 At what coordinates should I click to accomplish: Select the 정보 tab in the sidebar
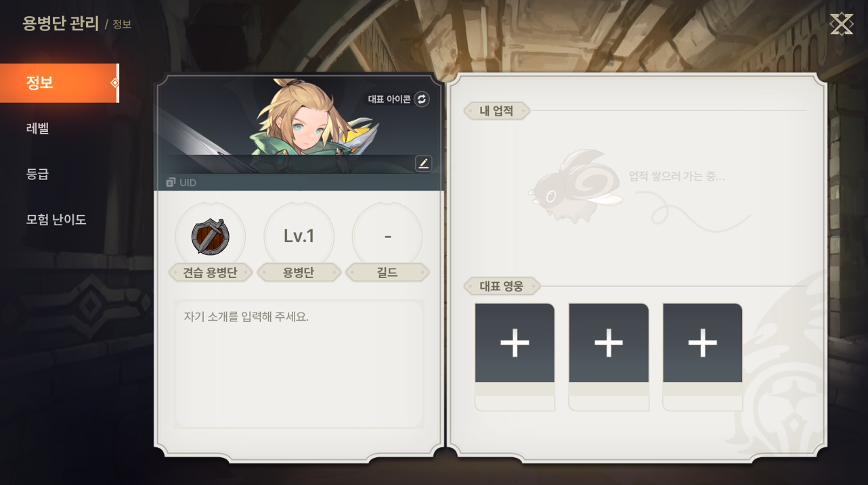(x=60, y=83)
